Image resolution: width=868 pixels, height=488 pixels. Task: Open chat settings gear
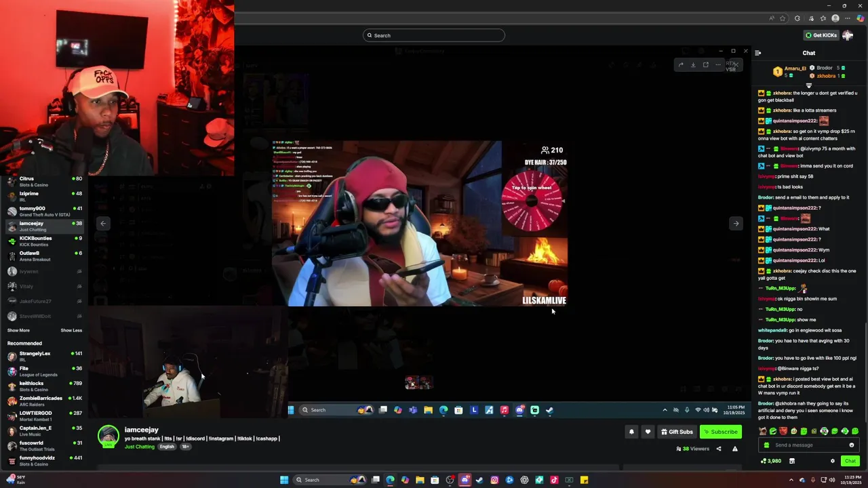point(833,461)
